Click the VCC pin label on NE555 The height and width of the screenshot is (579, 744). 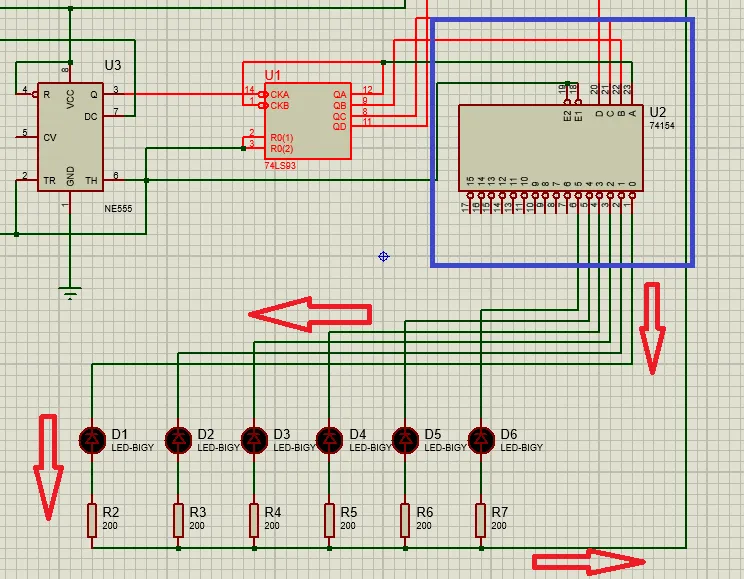coord(70,99)
